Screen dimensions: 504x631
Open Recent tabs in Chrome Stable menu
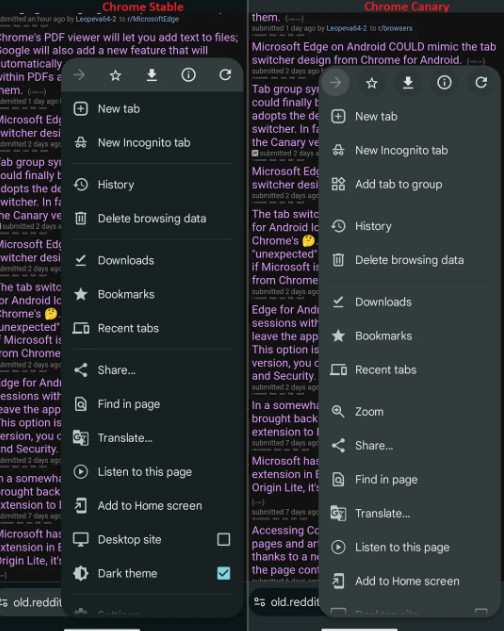[x=153, y=328]
